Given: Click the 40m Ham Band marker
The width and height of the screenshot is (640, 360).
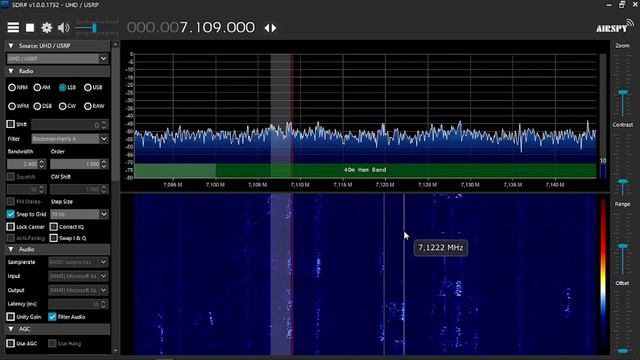Looking at the screenshot, I should click(x=365, y=170).
